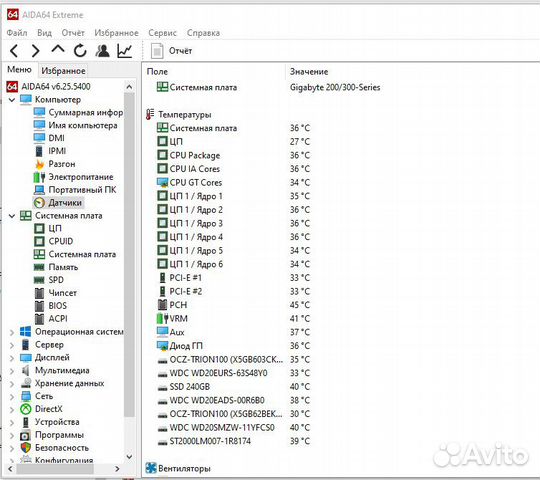Open the DMI tree item

(49, 138)
